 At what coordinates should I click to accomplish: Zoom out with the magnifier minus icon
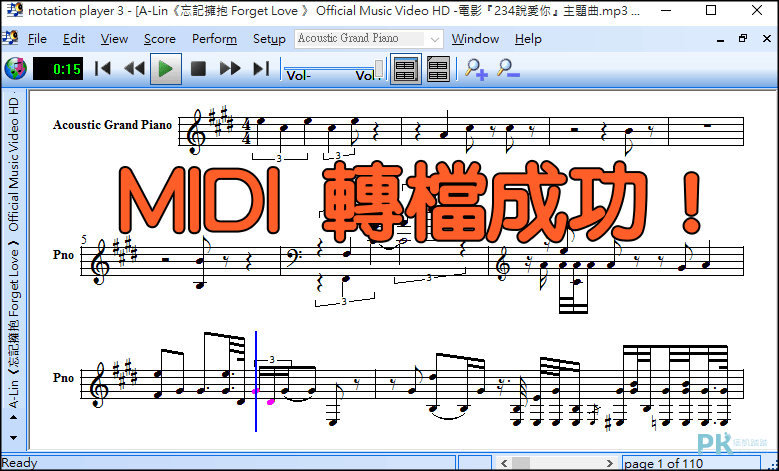pyautogui.click(x=508, y=69)
